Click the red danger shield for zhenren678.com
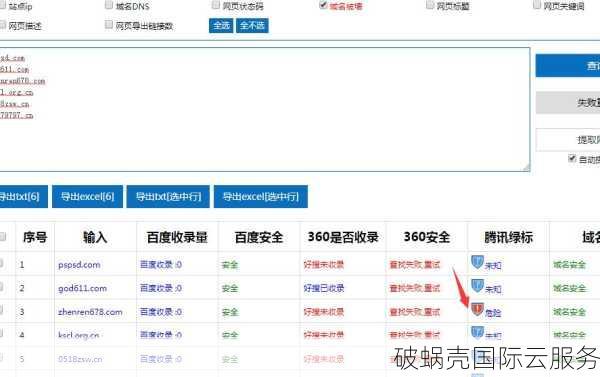Image resolution: width=600 pixels, height=377 pixels. point(477,309)
